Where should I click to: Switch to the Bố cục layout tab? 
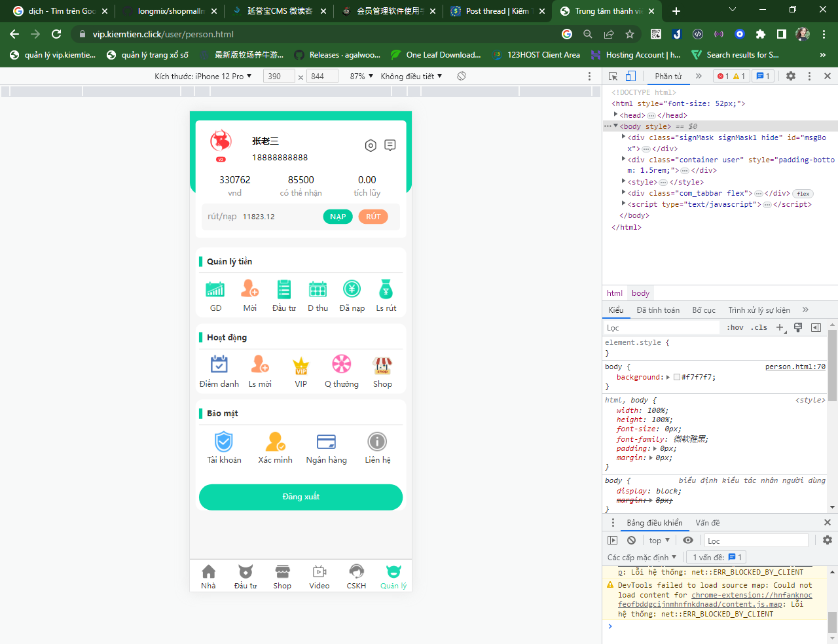coord(704,310)
